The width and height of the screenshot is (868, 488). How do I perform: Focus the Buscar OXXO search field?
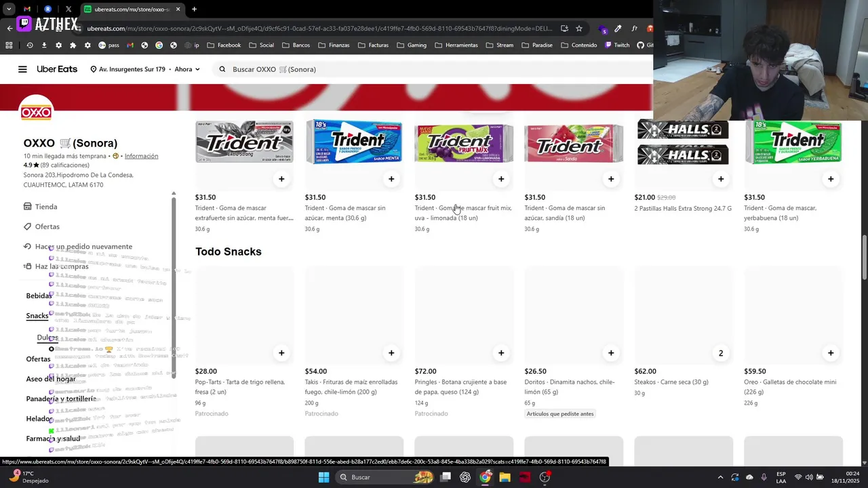(434, 69)
